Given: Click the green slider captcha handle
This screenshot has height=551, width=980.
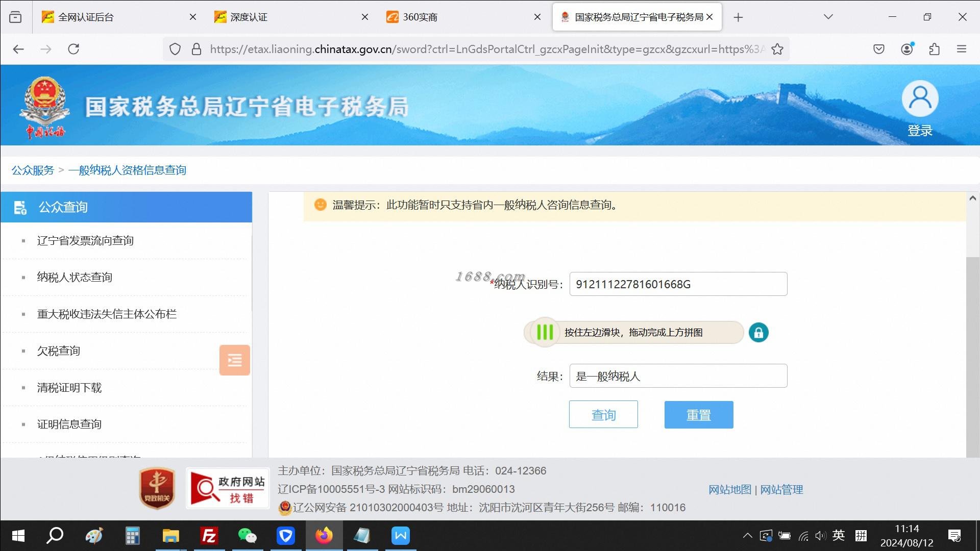Looking at the screenshot, I should click(545, 333).
